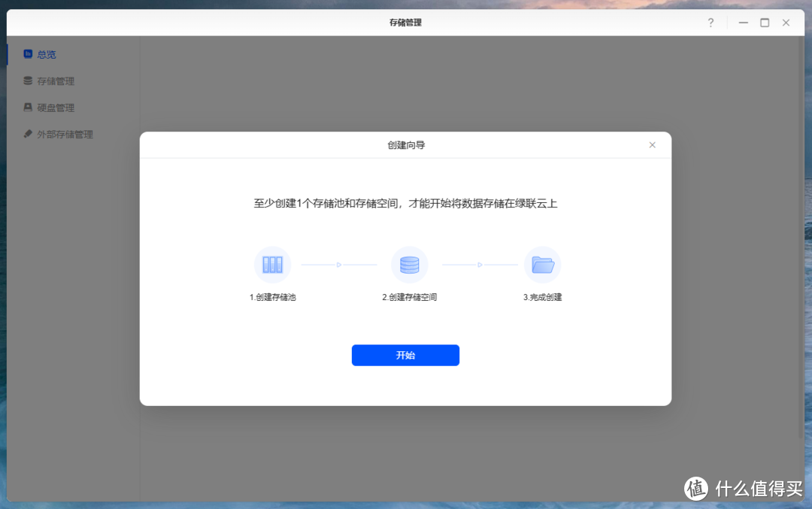812x509 pixels.
Task: Dismiss the 创建向导 wizard dialog
Action: click(652, 144)
